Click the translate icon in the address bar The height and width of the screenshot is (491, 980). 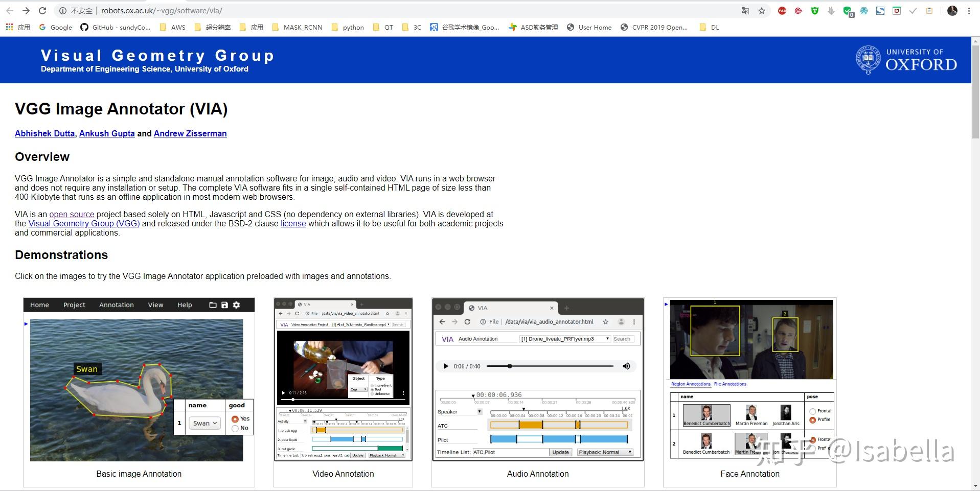[x=745, y=10]
